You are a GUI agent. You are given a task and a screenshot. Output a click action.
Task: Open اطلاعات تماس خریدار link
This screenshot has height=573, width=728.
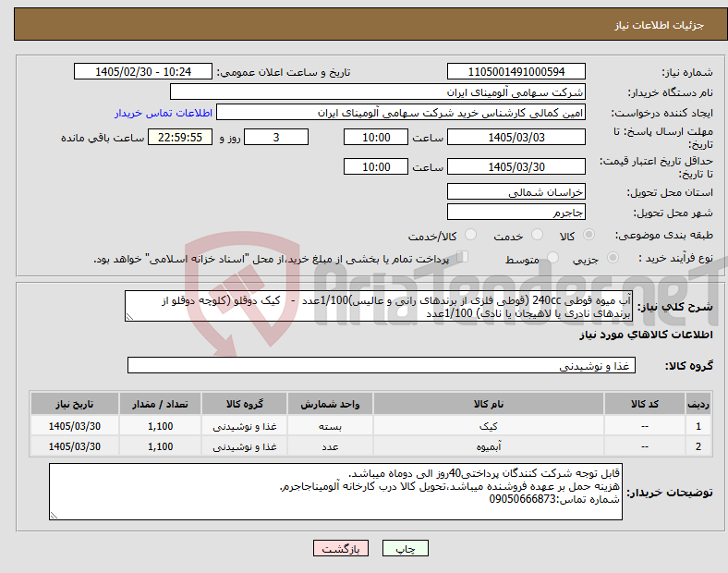(x=164, y=113)
